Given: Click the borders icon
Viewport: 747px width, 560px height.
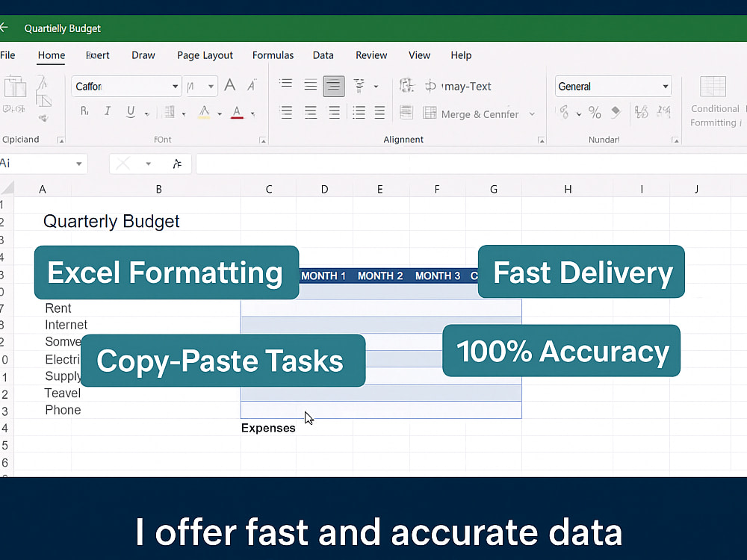Looking at the screenshot, I should click(169, 111).
